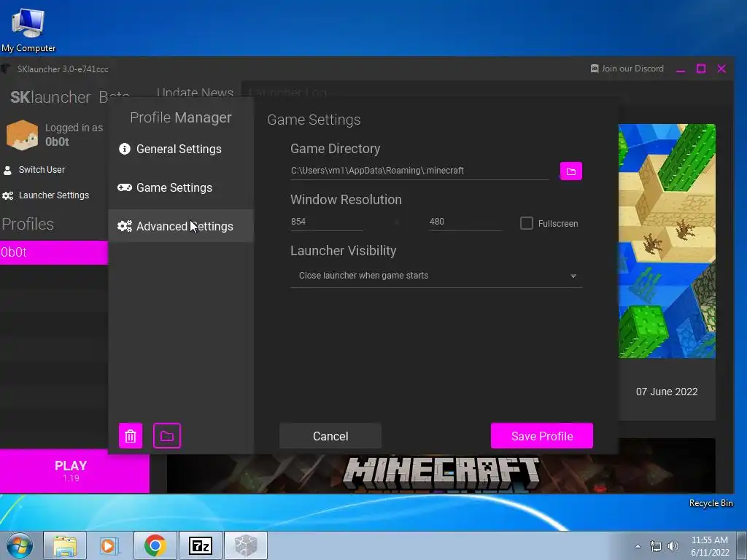Open General Settings section
Image resolution: width=747 pixels, height=560 pixels.
pyautogui.click(x=181, y=149)
